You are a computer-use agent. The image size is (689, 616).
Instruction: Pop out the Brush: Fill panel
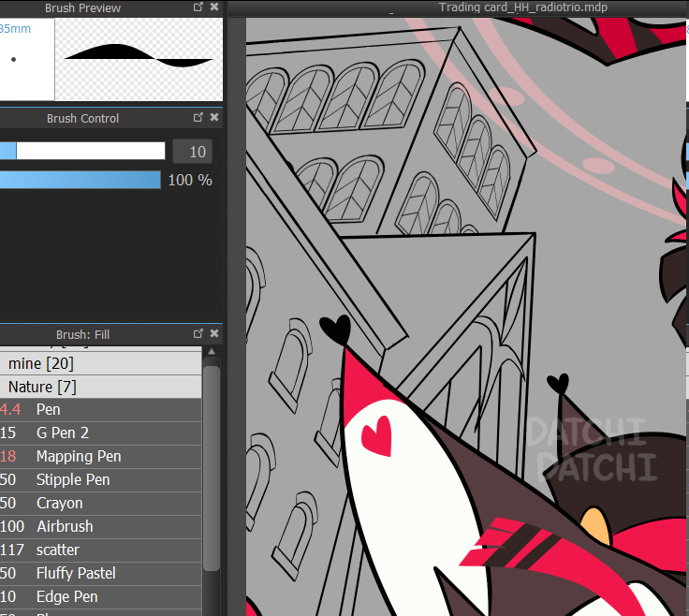[x=198, y=333]
